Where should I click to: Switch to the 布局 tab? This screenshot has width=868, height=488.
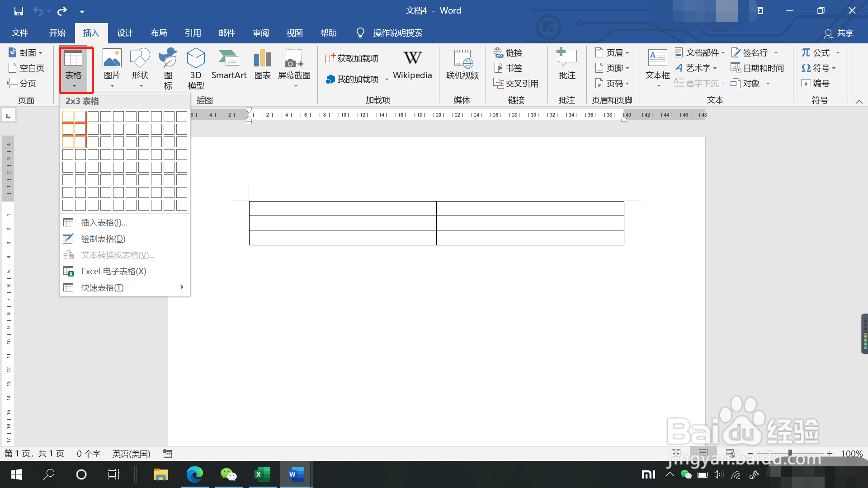pyautogui.click(x=159, y=33)
